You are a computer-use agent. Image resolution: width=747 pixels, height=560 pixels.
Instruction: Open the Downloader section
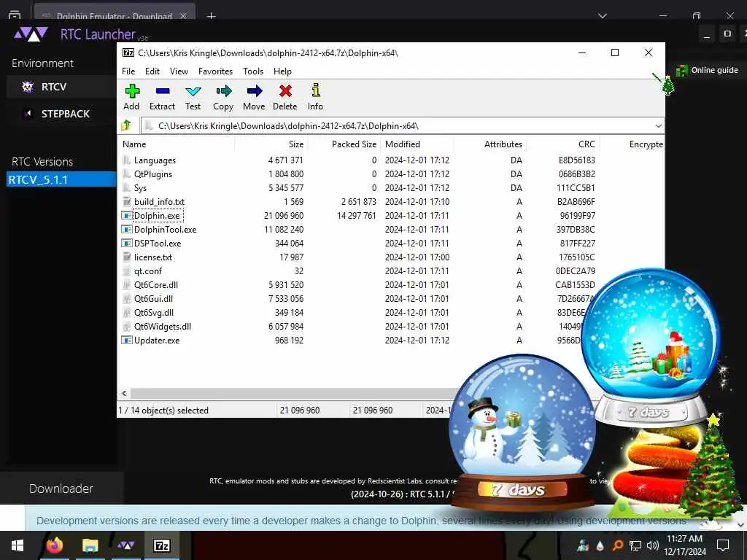61,489
